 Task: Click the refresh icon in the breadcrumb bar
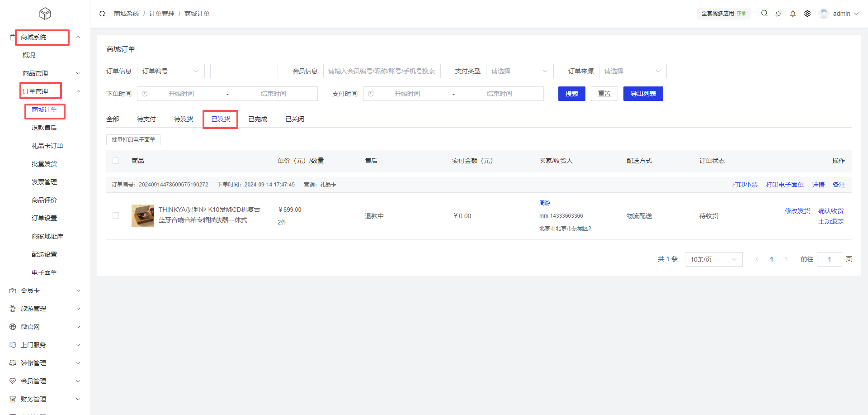coord(102,14)
